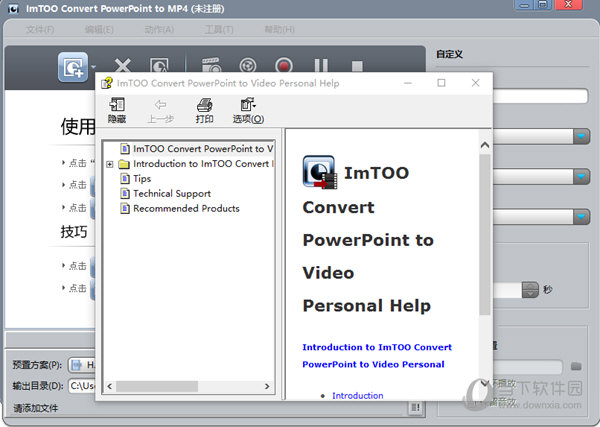The height and width of the screenshot is (427, 600).
Task: Click the clapperboard convert icon
Action: (211, 65)
